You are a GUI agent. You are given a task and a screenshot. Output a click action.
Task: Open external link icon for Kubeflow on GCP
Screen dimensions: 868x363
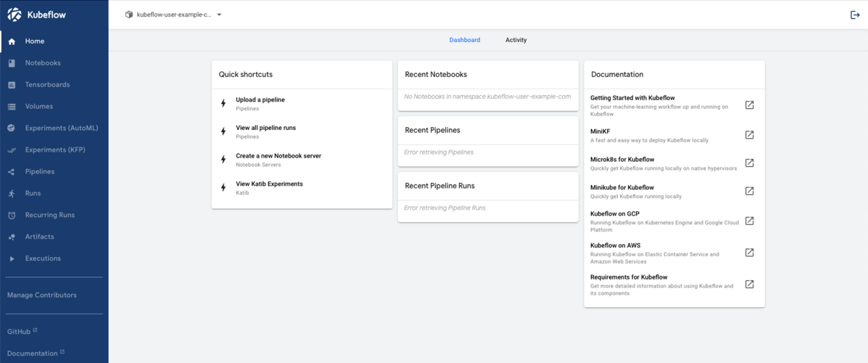point(750,221)
